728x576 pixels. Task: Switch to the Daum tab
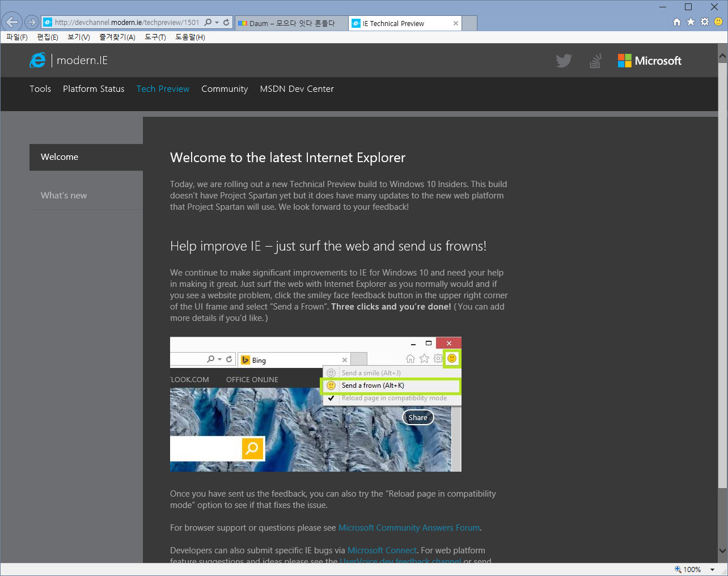[291, 23]
